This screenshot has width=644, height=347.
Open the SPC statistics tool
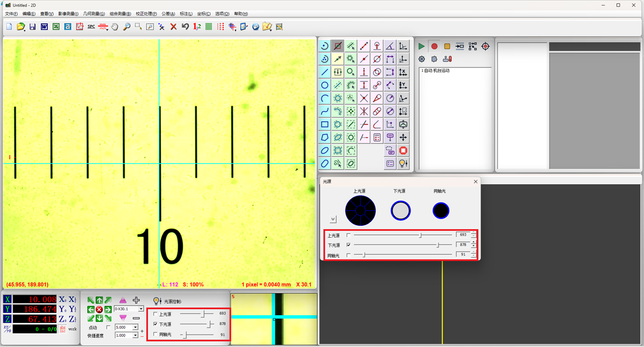(91, 27)
